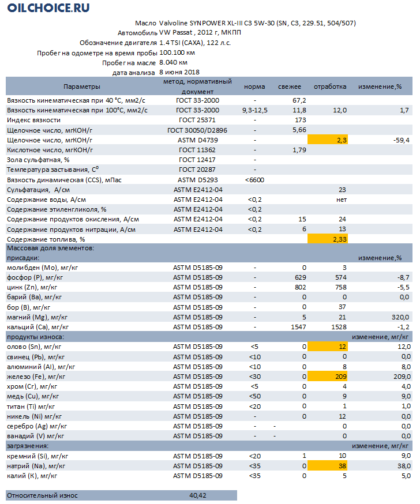Select potassium change value 5,0
Viewport: 420px width, 504px height.
(x=406, y=476)
